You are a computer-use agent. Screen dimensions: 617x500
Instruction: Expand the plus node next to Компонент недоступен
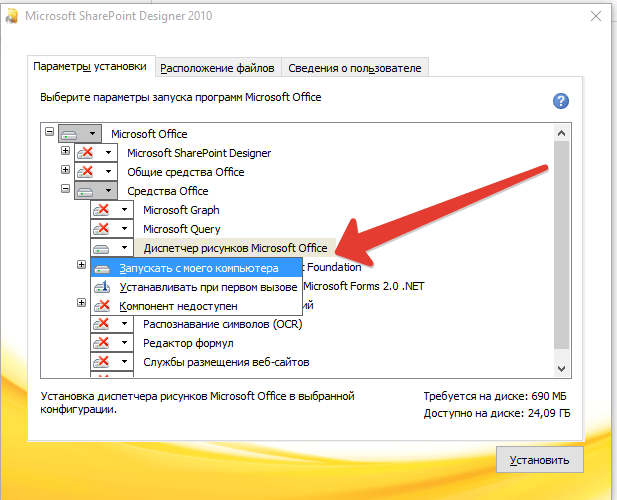(81, 303)
